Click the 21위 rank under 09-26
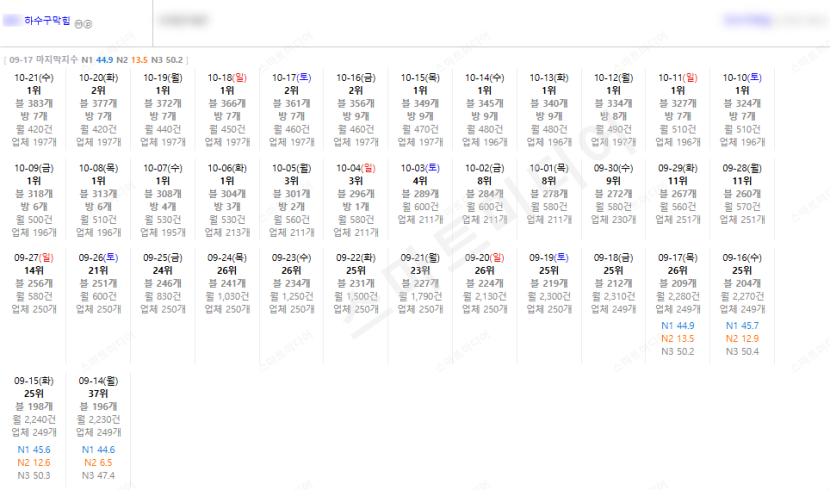The height and width of the screenshot is (490, 830). pos(98,271)
